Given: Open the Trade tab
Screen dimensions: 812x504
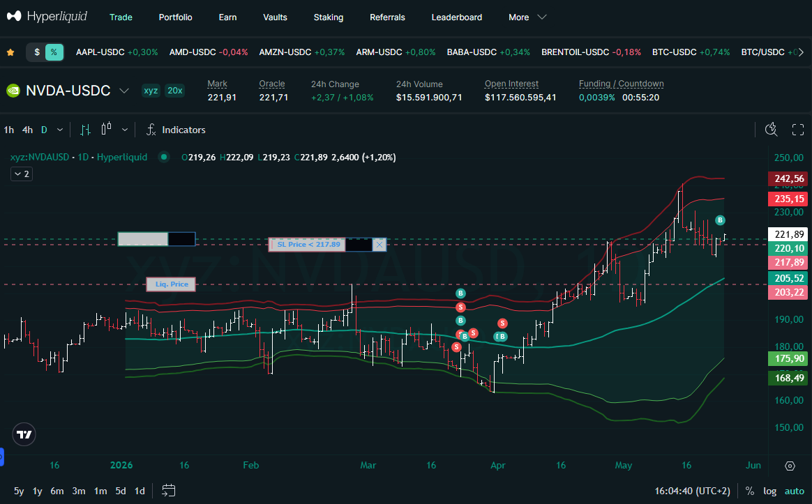Looking at the screenshot, I should point(121,17).
